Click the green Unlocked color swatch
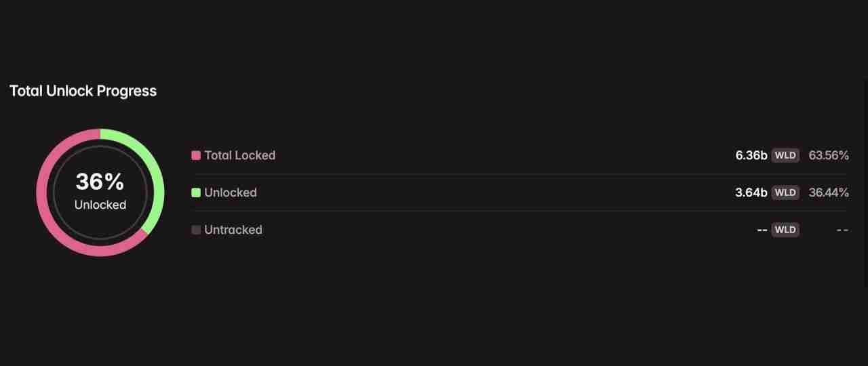Screen dimensions: 868x366 click(x=196, y=192)
